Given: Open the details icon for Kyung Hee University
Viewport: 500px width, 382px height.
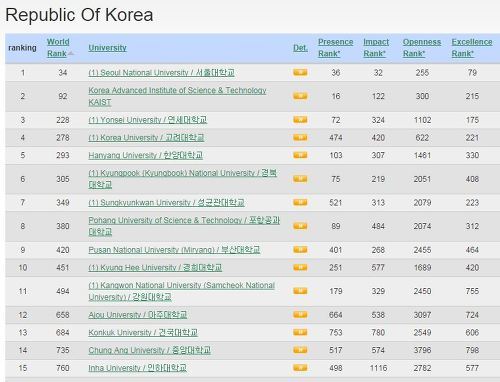Looking at the screenshot, I should pyautogui.click(x=300, y=267).
